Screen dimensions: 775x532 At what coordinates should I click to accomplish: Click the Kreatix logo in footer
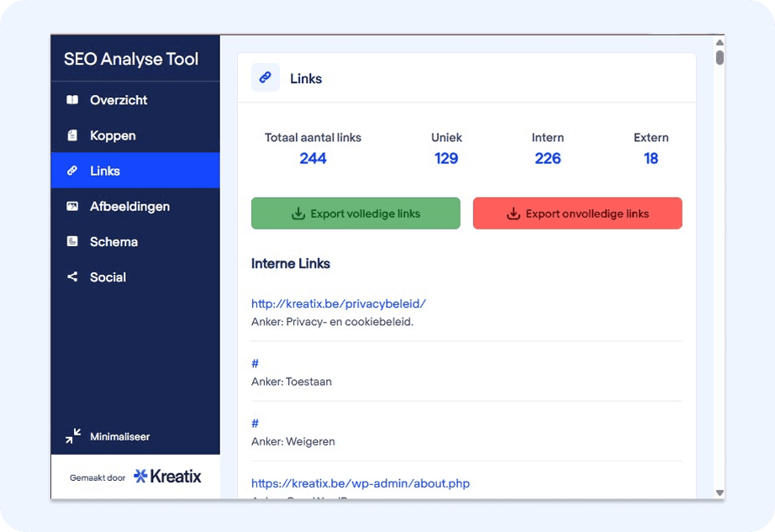167,477
